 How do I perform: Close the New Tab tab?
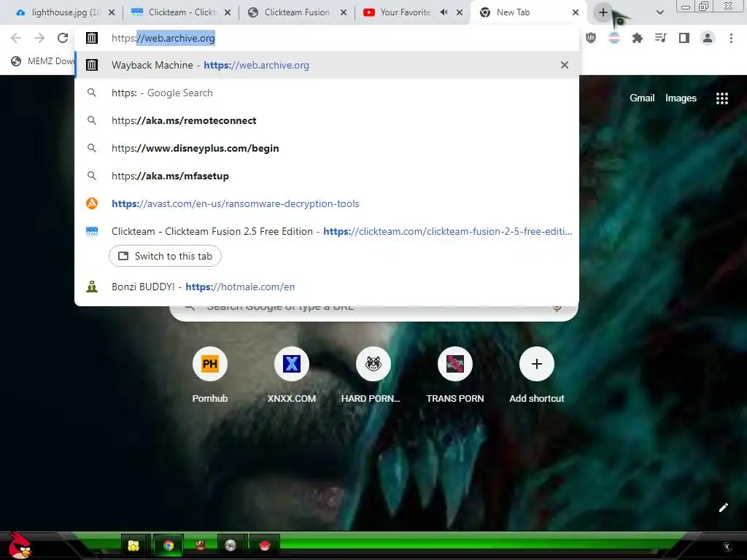[x=576, y=12]
